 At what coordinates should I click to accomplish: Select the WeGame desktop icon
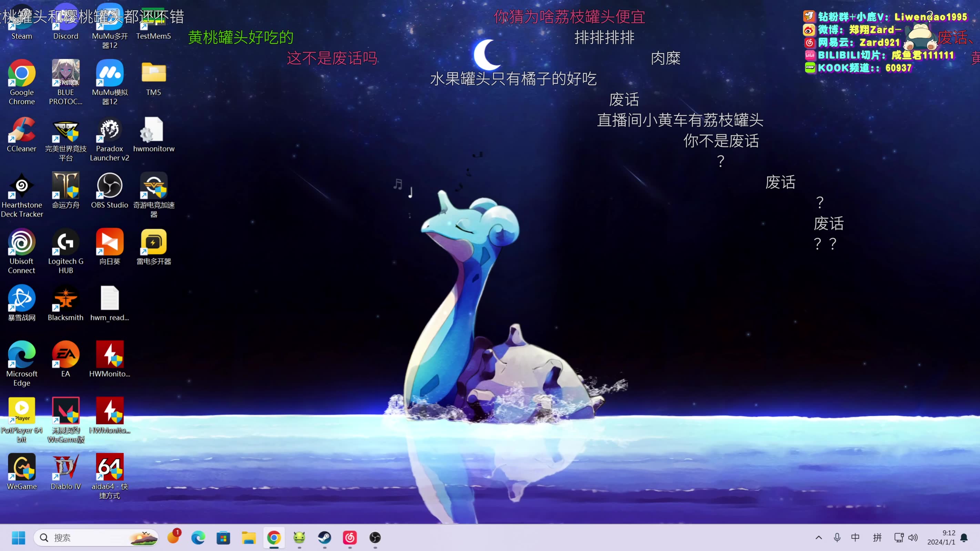click(22, 472)
